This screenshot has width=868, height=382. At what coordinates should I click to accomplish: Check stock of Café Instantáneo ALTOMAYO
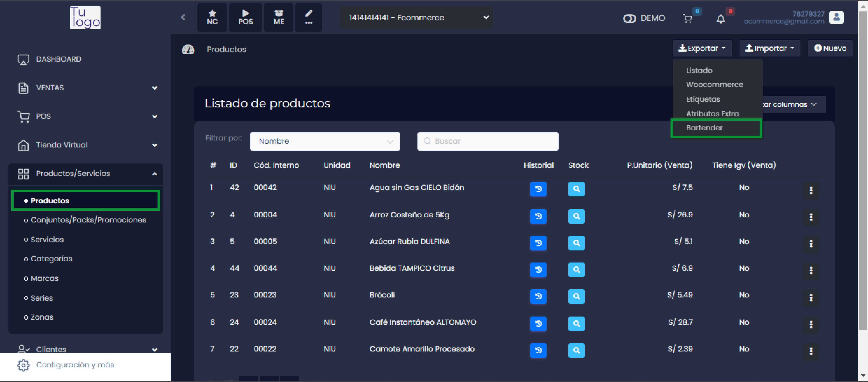(x=576, y=324)
